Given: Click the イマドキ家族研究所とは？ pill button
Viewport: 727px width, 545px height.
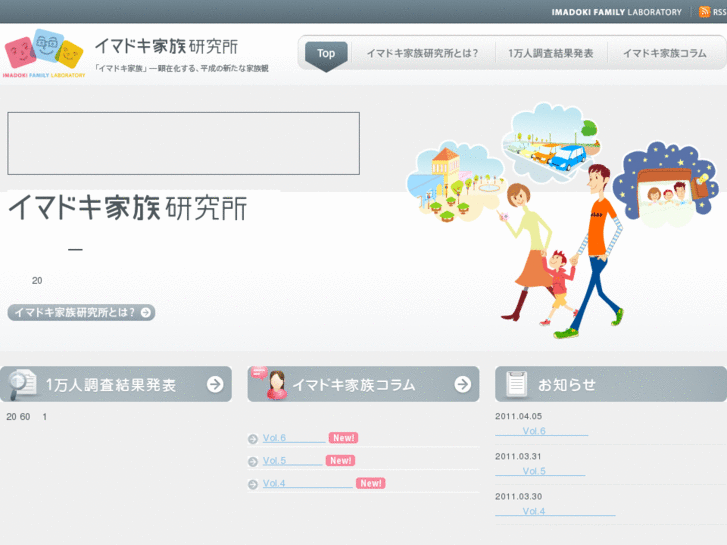Looking at the screenshot, I should 81,312.
